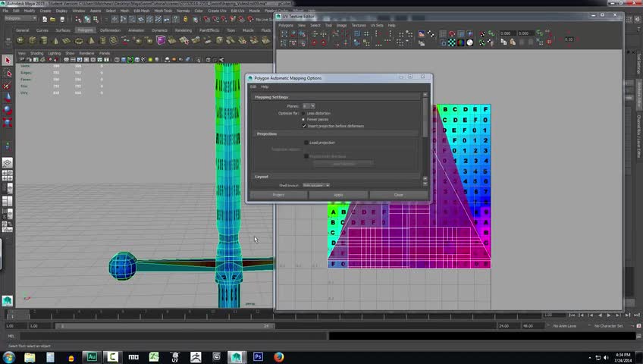The height and width of the screenshot is (364, 643).
Task: Select the Less distortion radio option
Action: 304,113
